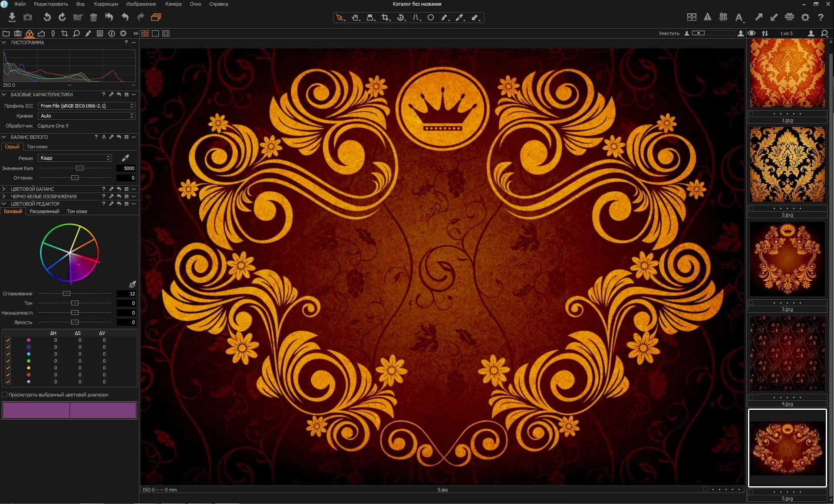The image size is (834, 504).
Task: Open the Файл menu
Action: point(20,4)
